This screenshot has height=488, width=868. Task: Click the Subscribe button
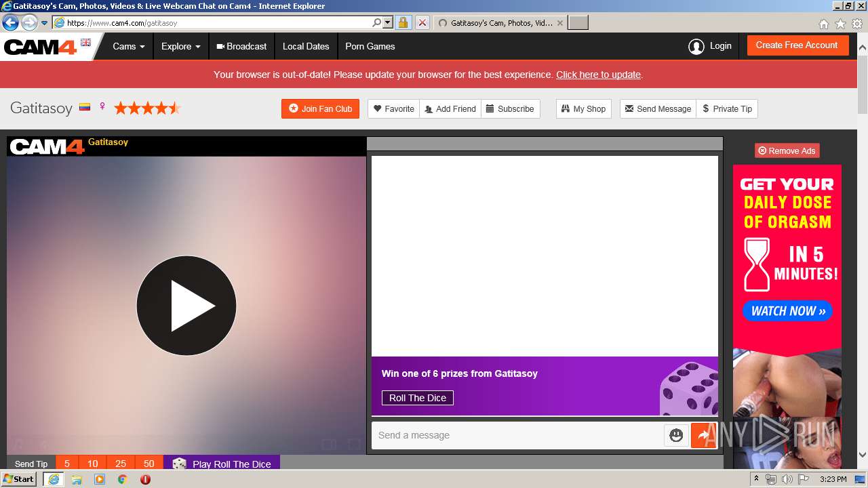click(510, 108)
